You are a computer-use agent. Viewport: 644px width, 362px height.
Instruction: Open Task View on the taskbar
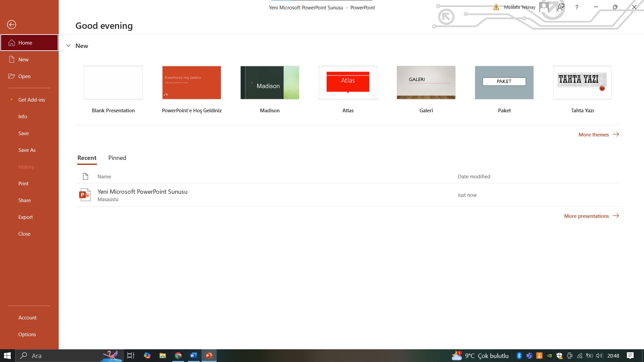pyautogui.click(x=131, y=356)
